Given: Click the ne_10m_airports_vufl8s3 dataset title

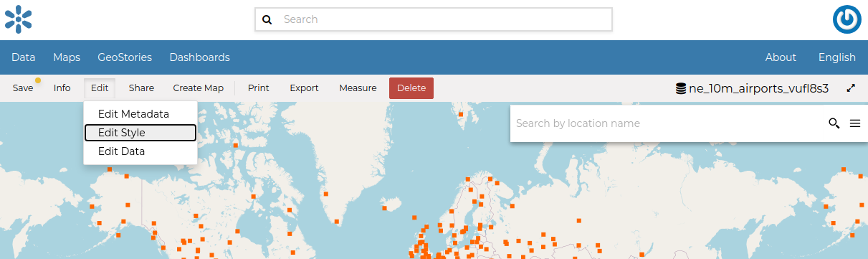Looking at the screenshot, I should [759, 89].
